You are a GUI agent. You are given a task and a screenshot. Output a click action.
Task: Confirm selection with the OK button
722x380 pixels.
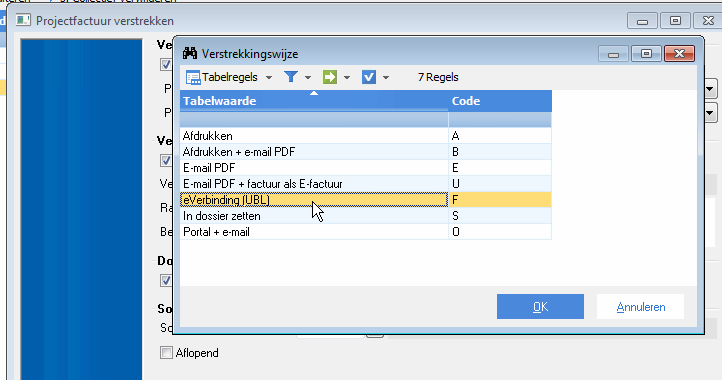point(540,307)
